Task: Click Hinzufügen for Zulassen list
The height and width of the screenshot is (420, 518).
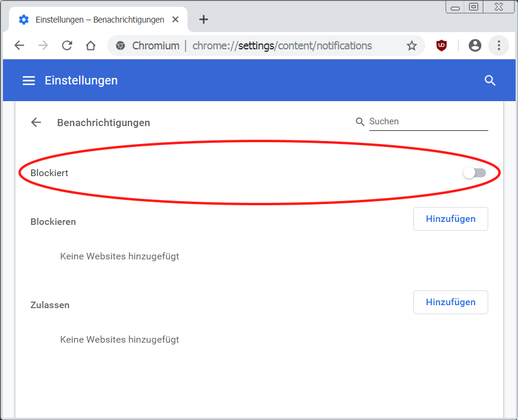Action: 451,302
